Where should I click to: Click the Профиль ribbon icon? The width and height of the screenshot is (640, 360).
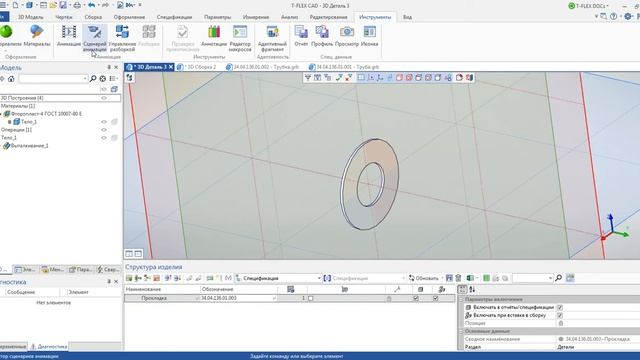(x=322, y=36)
